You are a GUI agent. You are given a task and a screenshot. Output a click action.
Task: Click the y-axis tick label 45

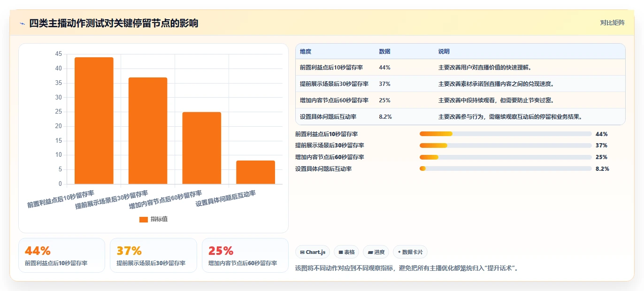[59, 54]
